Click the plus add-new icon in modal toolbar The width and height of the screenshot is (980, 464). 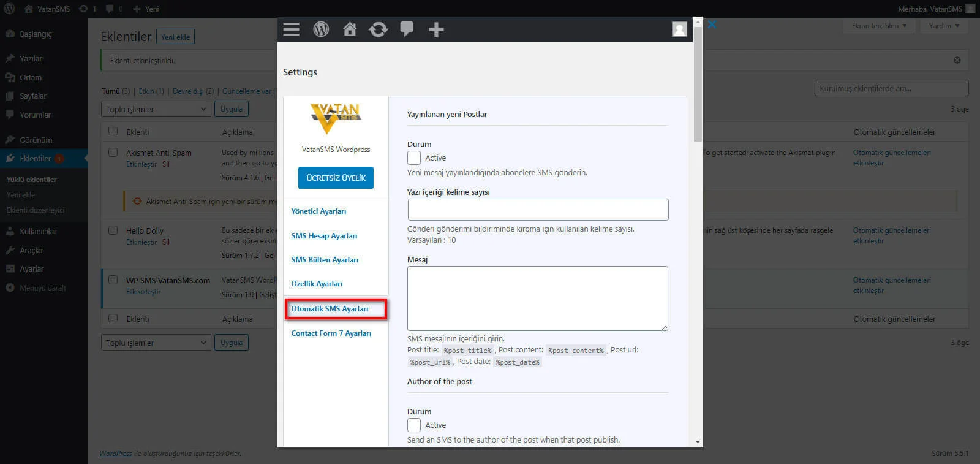436,29
